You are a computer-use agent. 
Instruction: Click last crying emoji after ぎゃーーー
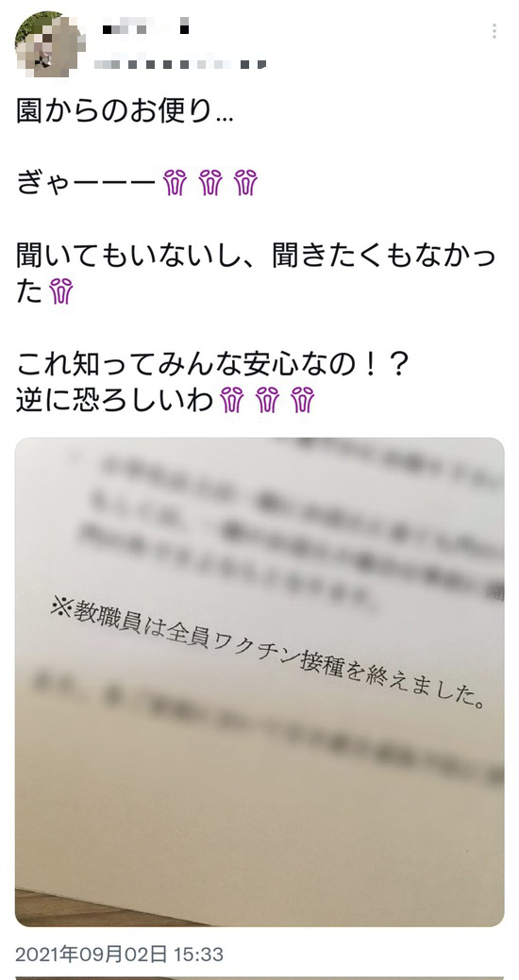tap(245, 183)
